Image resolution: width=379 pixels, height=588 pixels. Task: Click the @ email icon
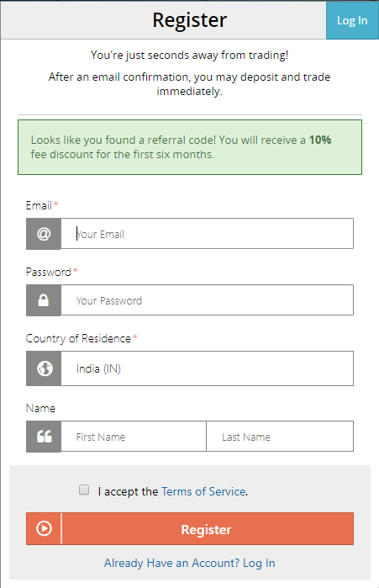tap(44, 234)
